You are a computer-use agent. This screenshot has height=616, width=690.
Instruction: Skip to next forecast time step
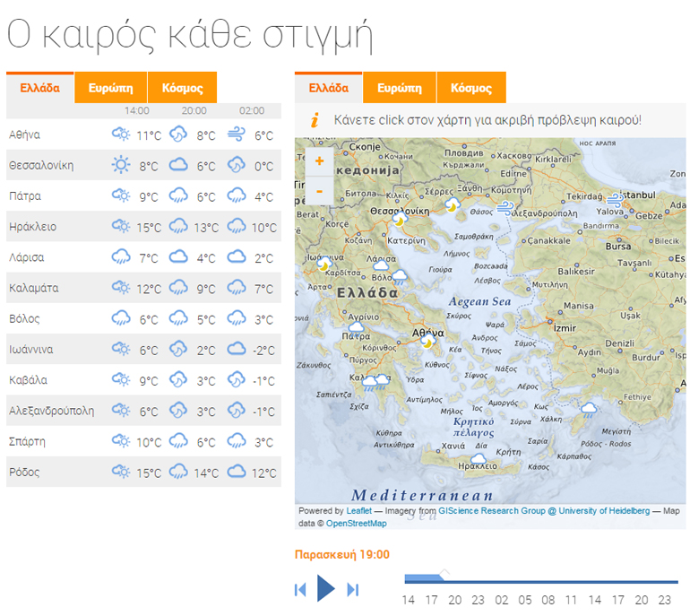coord(353,589)
